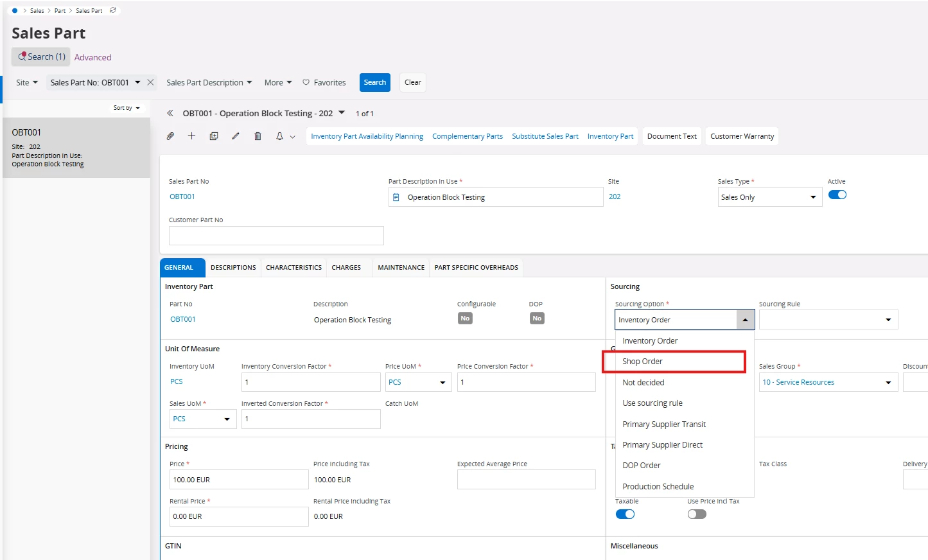Select Inventory Order from the list
This screenshot has width=928, height=560.
click(x=685, y=341)
